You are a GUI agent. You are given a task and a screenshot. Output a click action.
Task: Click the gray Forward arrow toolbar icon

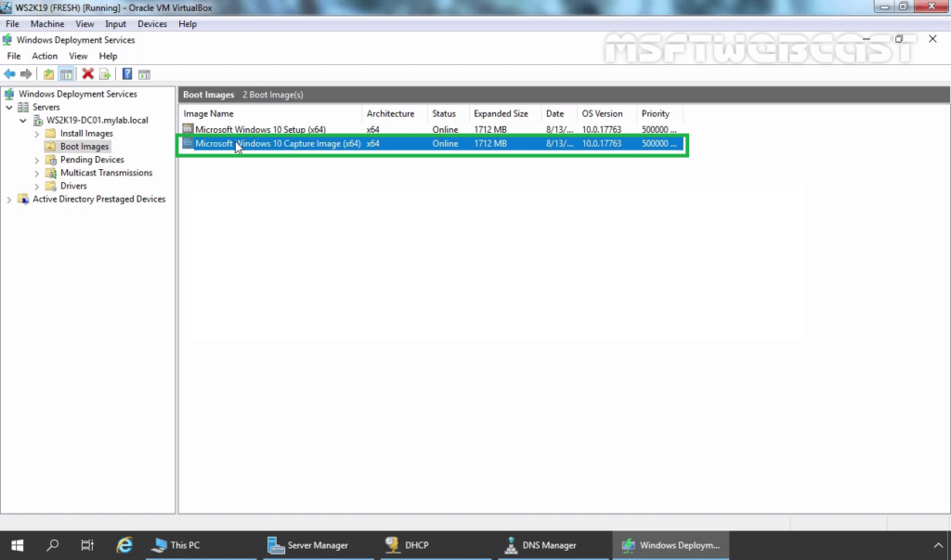[26, 74]
